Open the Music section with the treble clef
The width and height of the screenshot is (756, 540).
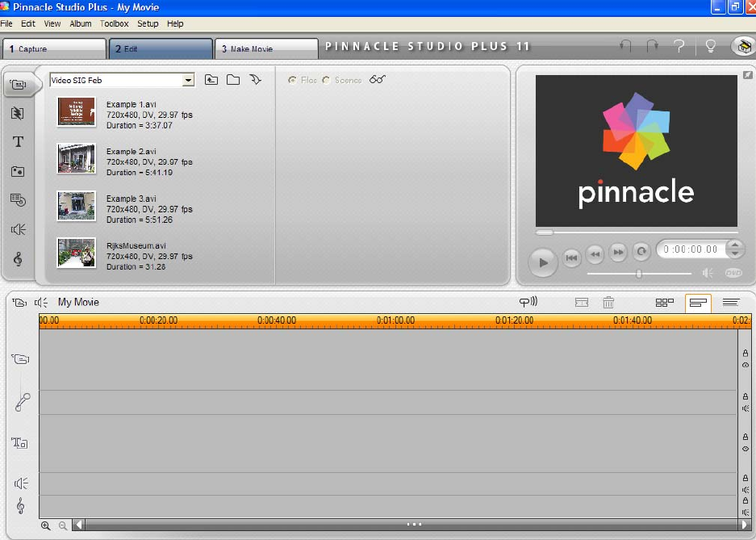pyautogui.click(x=18, y=259)
